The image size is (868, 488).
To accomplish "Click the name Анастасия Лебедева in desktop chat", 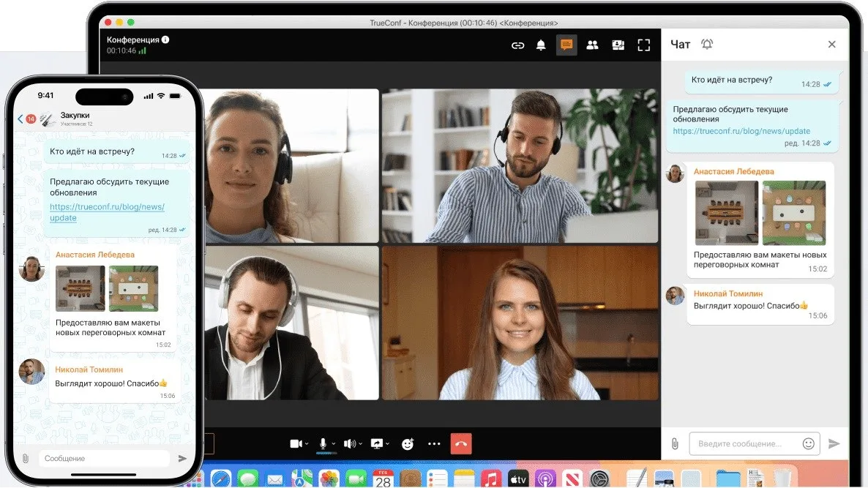I will coord(733,171).
